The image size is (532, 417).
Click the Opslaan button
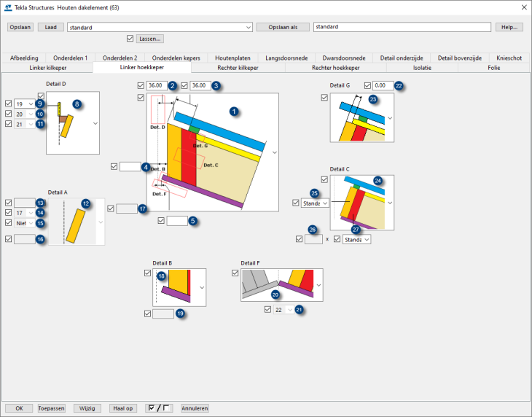20,27
